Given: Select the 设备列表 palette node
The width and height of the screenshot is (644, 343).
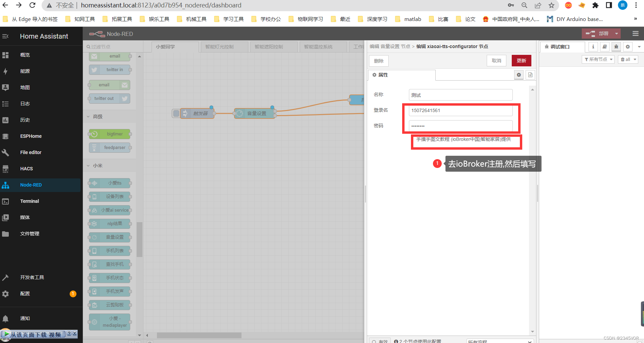Looking at the screenshot, I should pyautogui.click(x=110, y=197).
